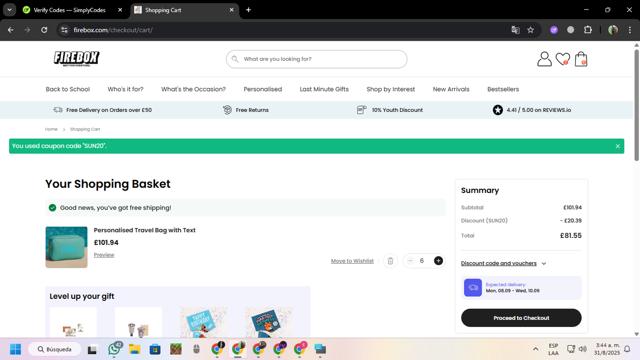This screenshot has height=360, width=640.
Task: Click the 10% Youth Discount link
Action: click(x=390, y=110)
